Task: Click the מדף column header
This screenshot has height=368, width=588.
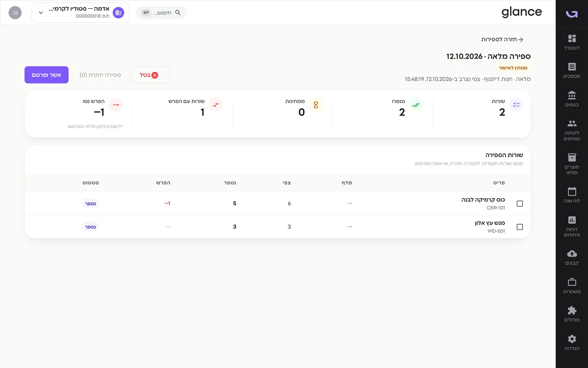Action: (x=347, y=183)
